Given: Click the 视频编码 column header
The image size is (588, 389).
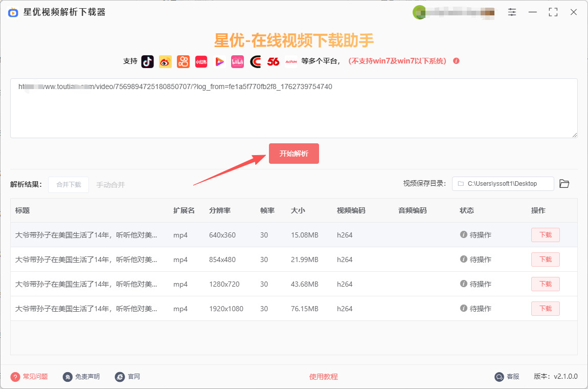Looking at the screenshot, I should [351, 211].
